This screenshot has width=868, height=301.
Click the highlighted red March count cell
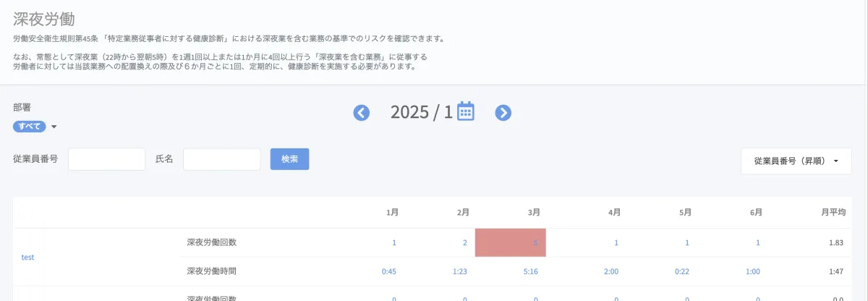point(511,242)
